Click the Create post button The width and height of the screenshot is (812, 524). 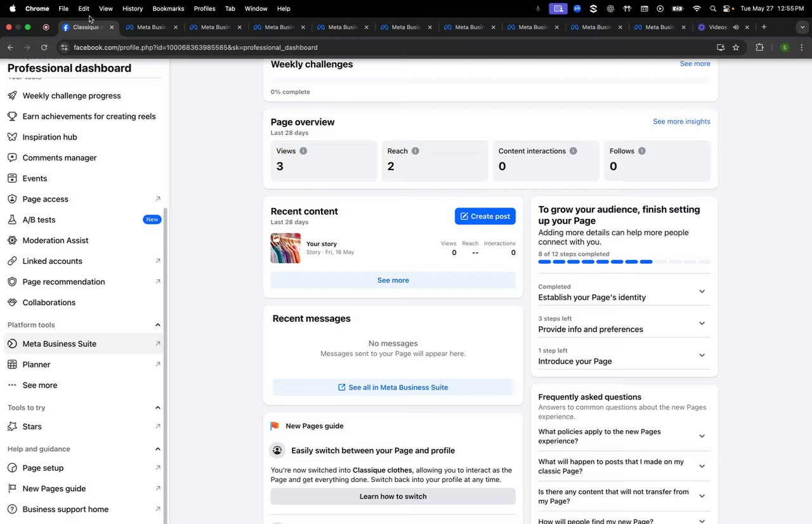pos(485,216)
